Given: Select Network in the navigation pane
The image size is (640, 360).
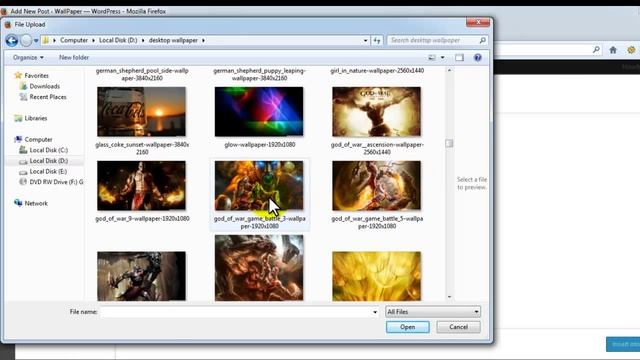Looking at the screenshot, I should pyautogui.click(x=36, y=203).
